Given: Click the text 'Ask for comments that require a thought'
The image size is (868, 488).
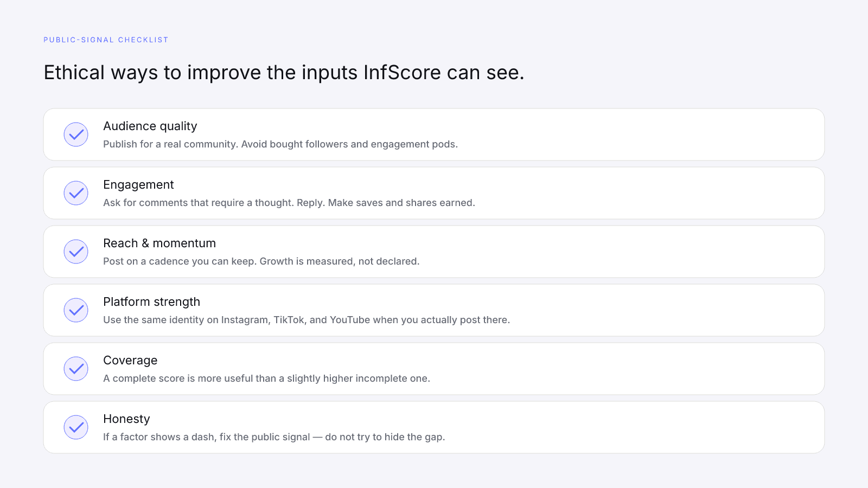Looking at the screenshot, I should pyautogui.click(x=197, y=203).
